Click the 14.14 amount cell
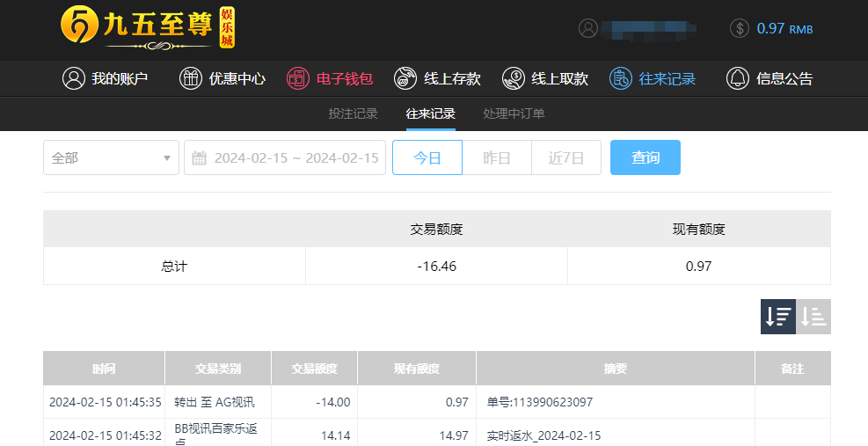The height and width of the screenshot is (446, 868). click(336, 435)
